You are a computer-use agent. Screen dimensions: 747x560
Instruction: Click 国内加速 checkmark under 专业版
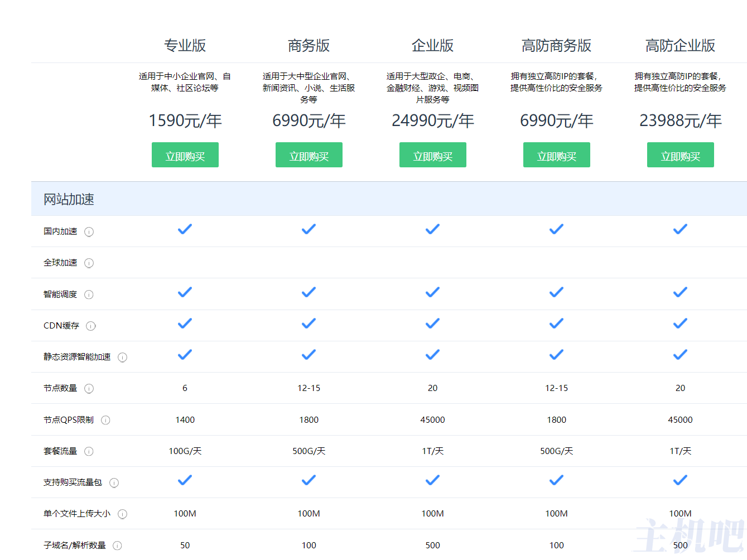pyautogui.click(x=185, y=229)
